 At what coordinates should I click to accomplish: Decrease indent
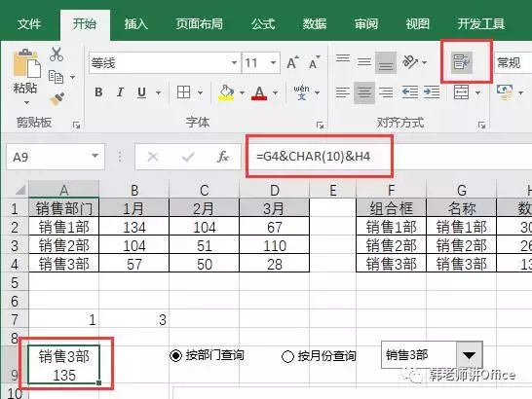pyautogui.click(x=410, y=92)
